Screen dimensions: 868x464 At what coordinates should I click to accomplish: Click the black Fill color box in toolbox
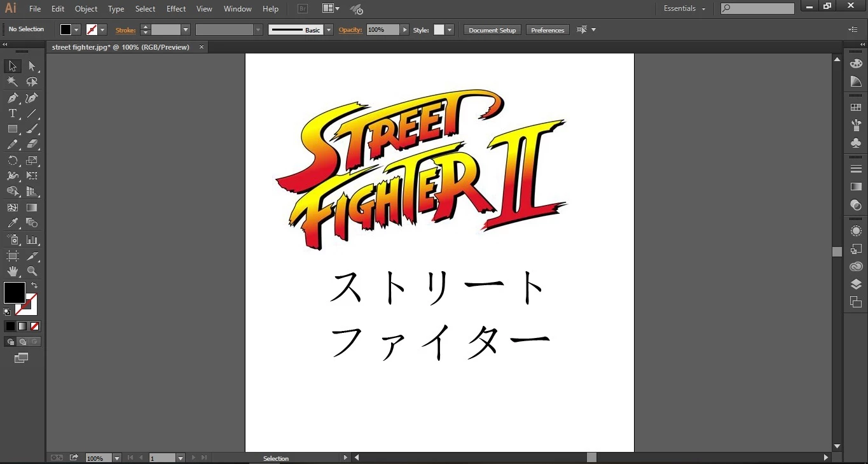pyautogui.click(x=14, y=293)
